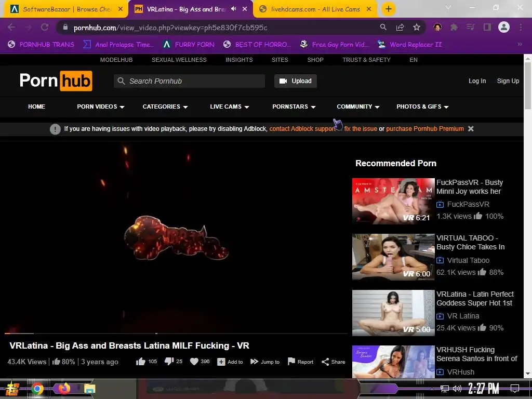The image size is (532, 399).
Task: Open the Chrome profile avatar
Action: [x=504, y=27]
